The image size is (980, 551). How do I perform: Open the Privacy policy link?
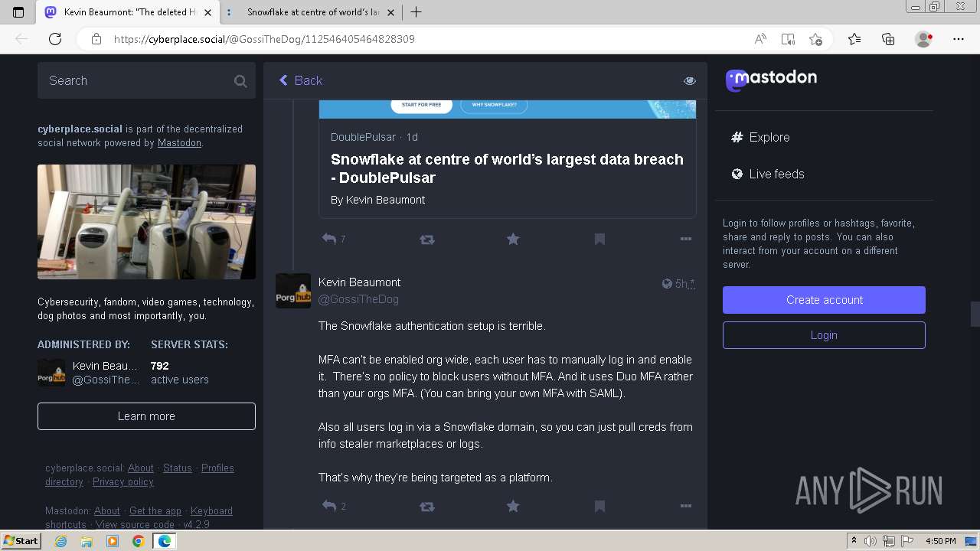(x=123, y=482)
